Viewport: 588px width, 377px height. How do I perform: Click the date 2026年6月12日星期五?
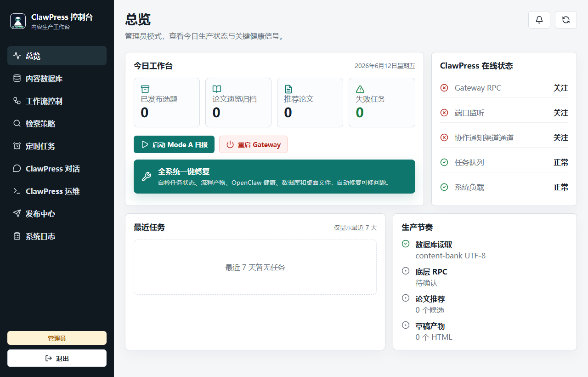385,66
